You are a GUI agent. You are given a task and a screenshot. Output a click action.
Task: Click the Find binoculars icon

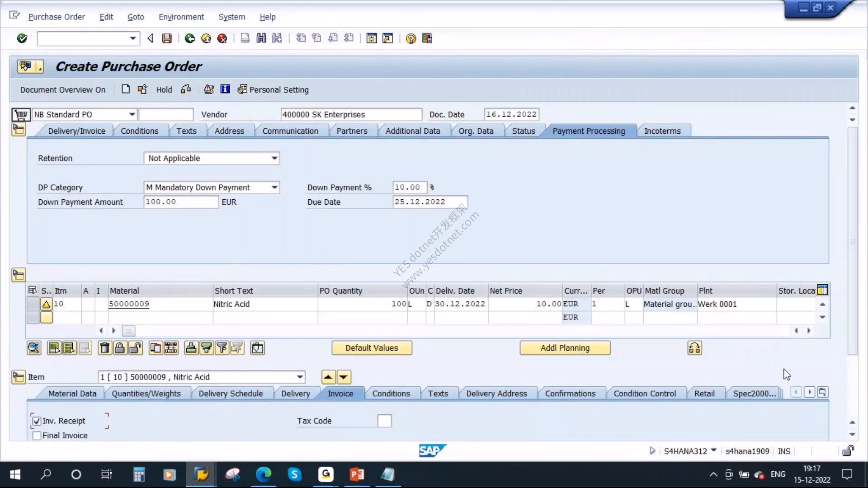pos(261,38)
